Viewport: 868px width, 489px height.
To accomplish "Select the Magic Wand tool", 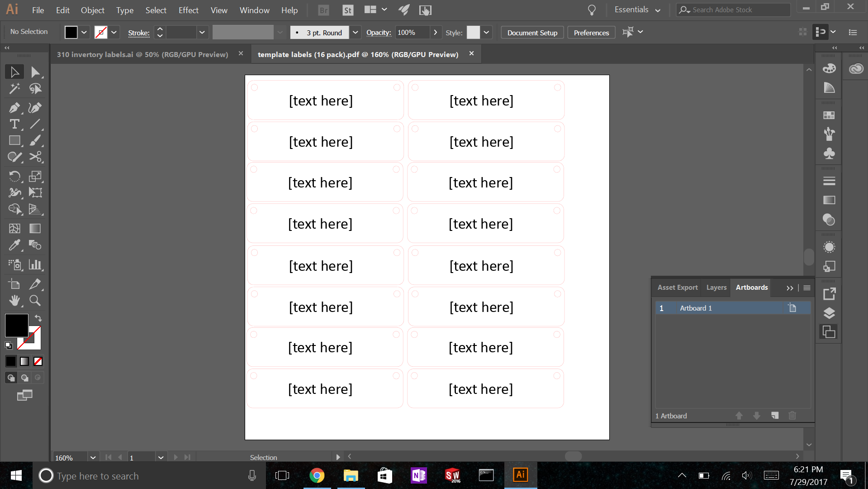I will tap(14, 88).
